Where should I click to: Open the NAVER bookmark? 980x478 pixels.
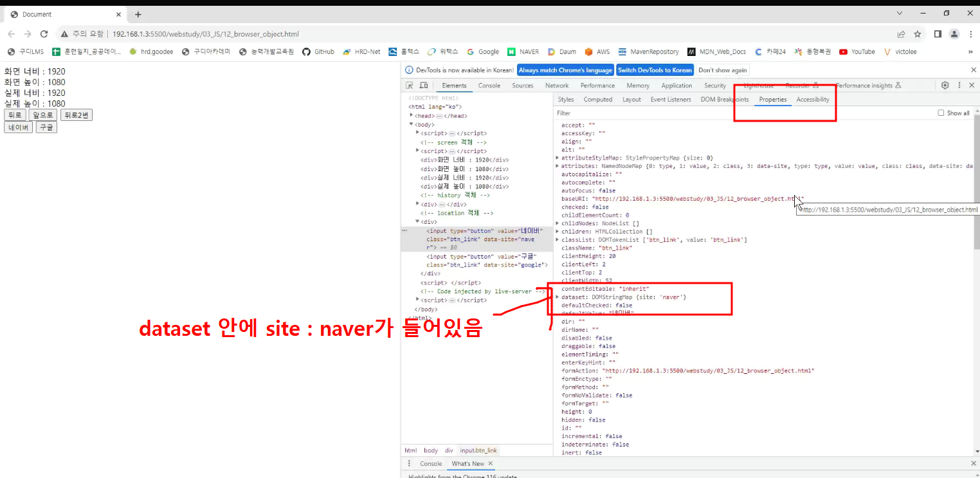point(523,51)
